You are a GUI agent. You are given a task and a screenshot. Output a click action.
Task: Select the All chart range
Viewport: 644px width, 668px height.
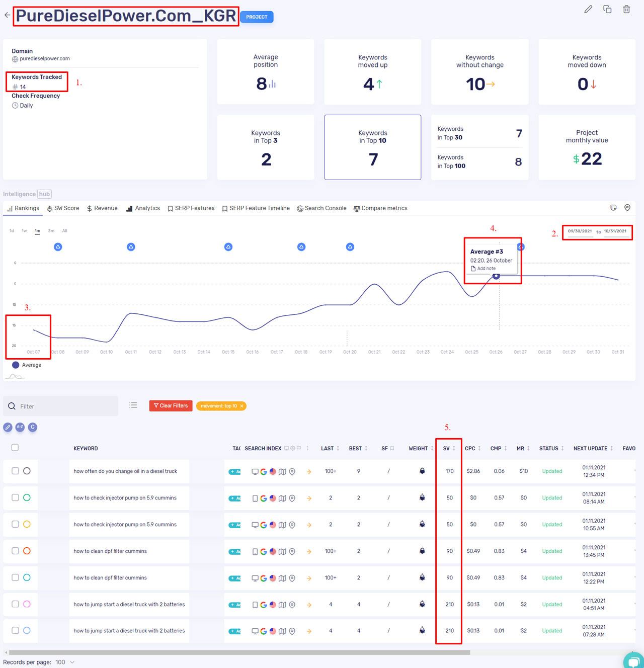(64, 231)
